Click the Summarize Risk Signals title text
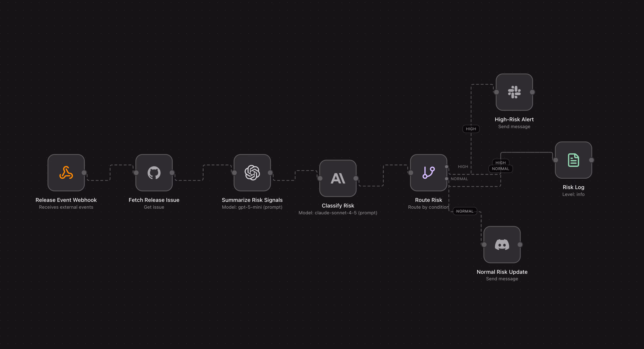644x349 pixels. [252, 200]
